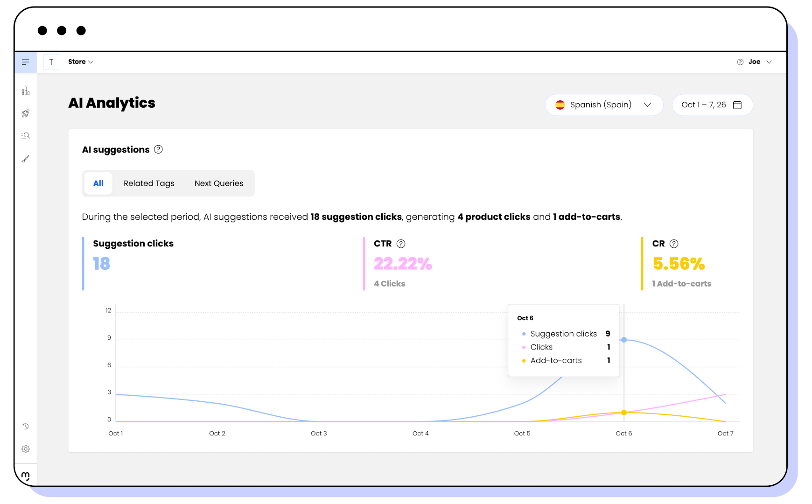Click Suggestion clicks row in tooltip
This screenshot has height=504, width=812.
(566, 334)
